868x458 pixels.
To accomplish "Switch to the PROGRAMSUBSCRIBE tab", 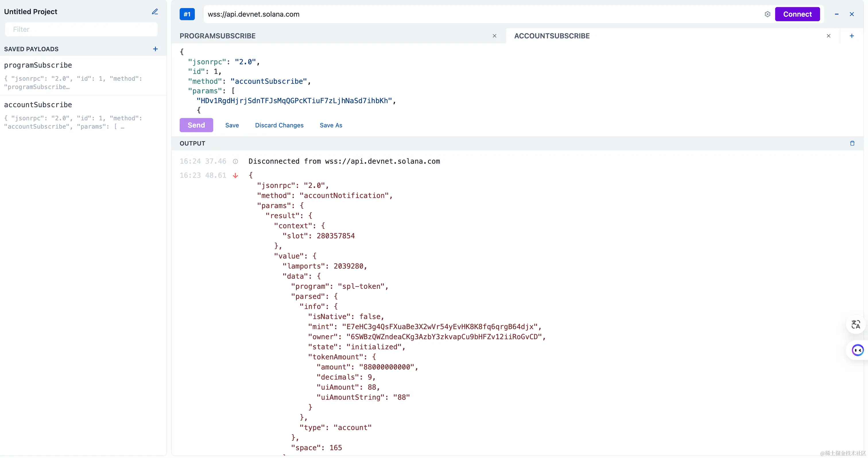I will (218, 36).
